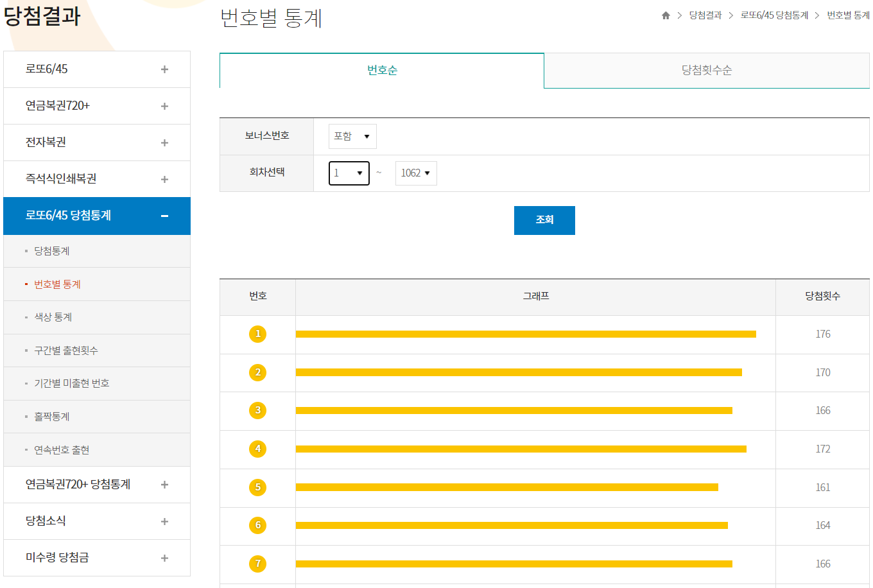The image size is (873, 588).
Task: Open the starting round dropdown showing 1
Action: pos(349,173)
